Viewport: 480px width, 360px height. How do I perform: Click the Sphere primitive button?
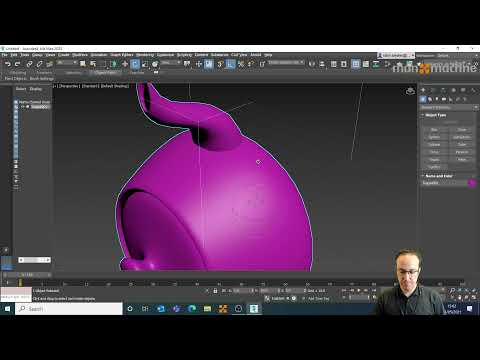pos(434,137)
